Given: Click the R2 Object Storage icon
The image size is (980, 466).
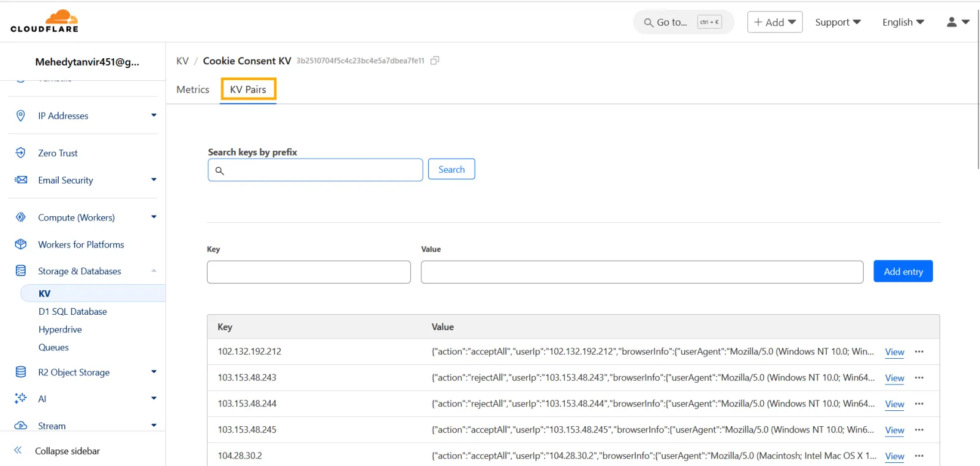Looking at the screenshot, I should [21, 372].
